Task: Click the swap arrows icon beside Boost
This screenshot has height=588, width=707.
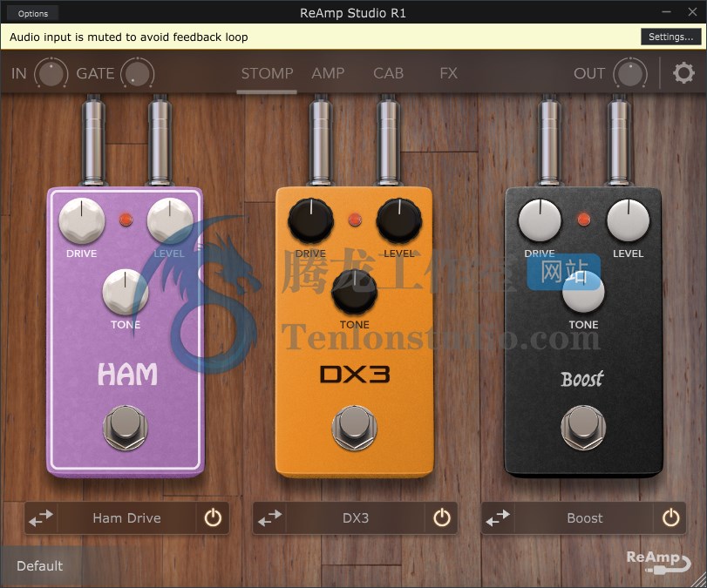Action: coord(498,518)
